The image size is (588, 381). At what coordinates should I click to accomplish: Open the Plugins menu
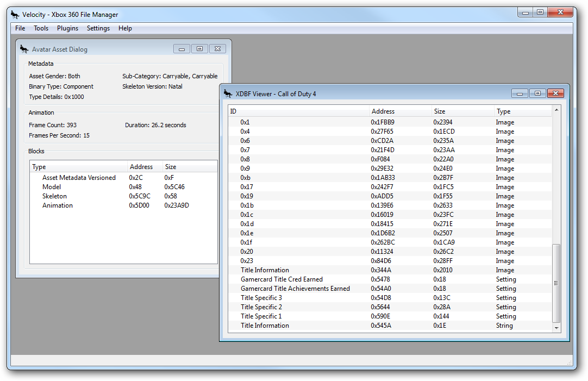67,28
